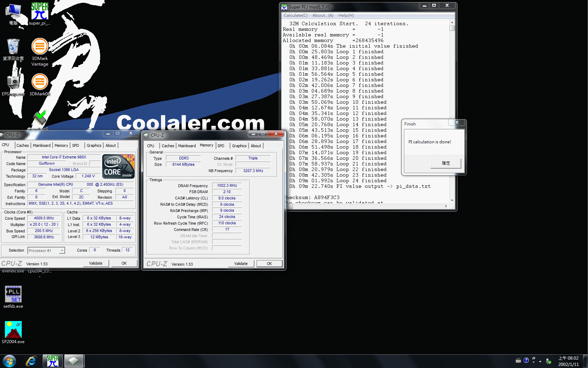Viewport: 588px width, 368px height.
Task: Switch to CPU-Z via its taskbar button
Action: (73, 361)
